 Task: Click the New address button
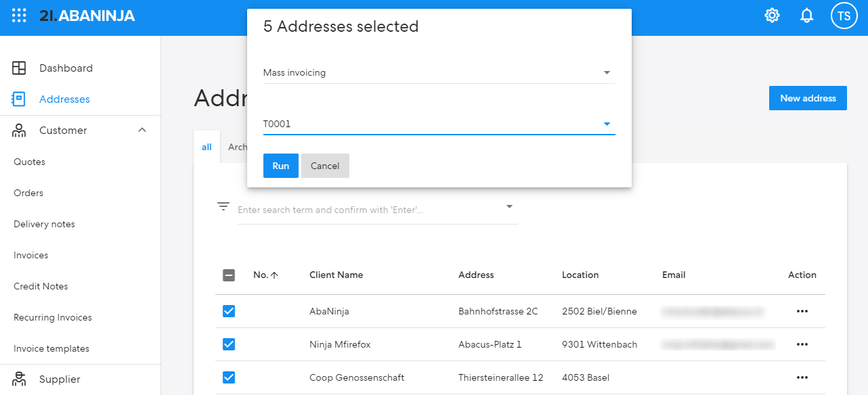coord(808,98)
